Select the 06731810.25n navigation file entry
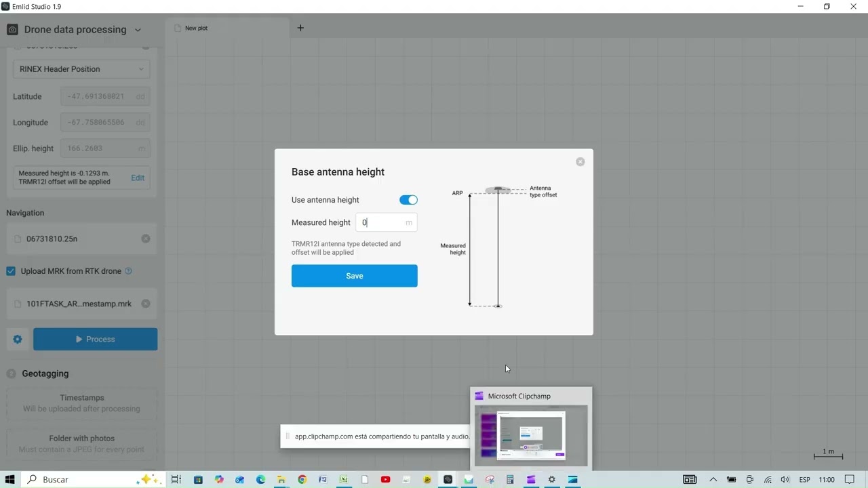868x488 pixels. click(81, 239)
